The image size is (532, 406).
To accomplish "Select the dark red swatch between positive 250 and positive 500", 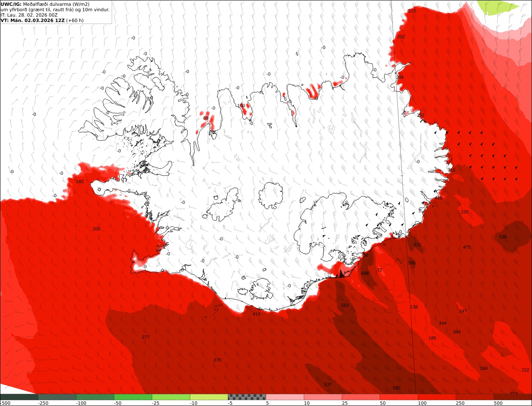I will (x=475, y=397).
